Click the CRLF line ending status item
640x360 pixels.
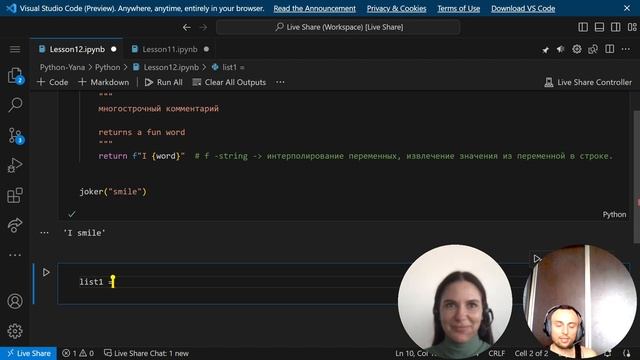pos(497,353)
